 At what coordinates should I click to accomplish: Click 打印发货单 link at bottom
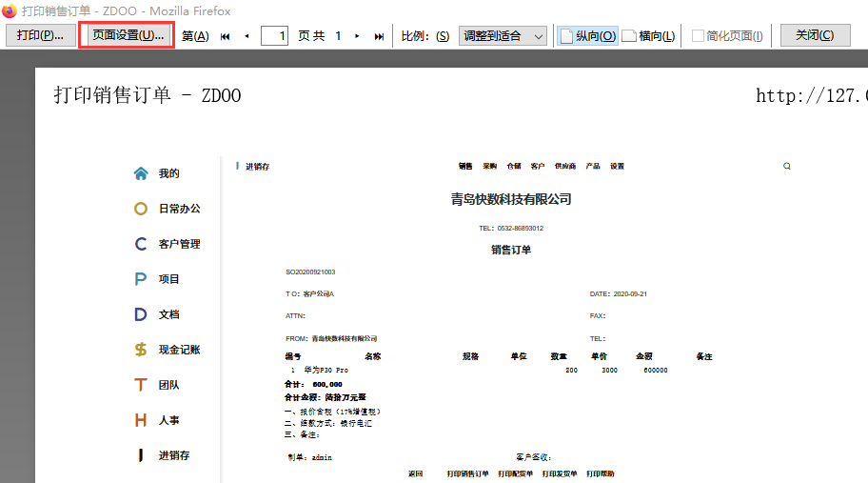[560, 473]
